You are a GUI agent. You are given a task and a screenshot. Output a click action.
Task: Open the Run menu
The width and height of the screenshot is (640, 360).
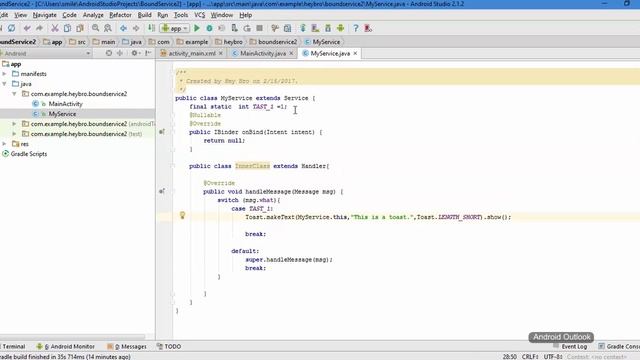[162, 15]
